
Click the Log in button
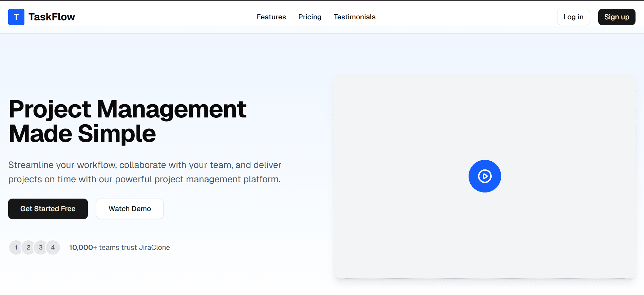click(x=573, y=17)
